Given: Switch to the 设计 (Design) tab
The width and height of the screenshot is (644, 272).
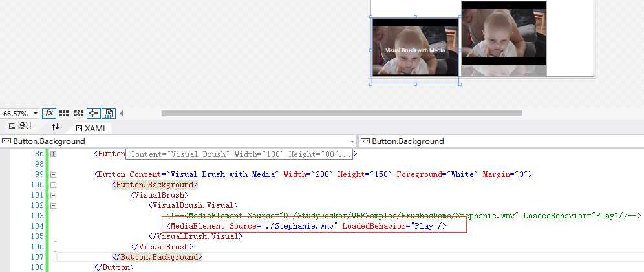Looking at the screenshot, I should [21, 127].
